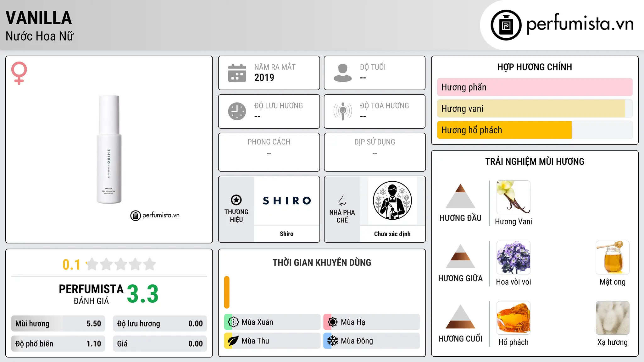Screen dimensions: 644x362
Task: Click the sillage icon beside Độ Toả Hương
Action: point(343,111)
